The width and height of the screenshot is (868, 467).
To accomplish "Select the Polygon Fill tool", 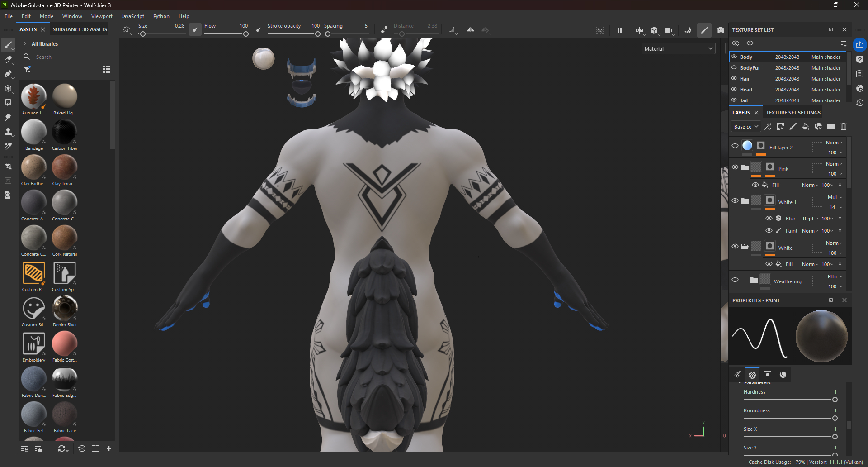I will [x=8, y=88].
